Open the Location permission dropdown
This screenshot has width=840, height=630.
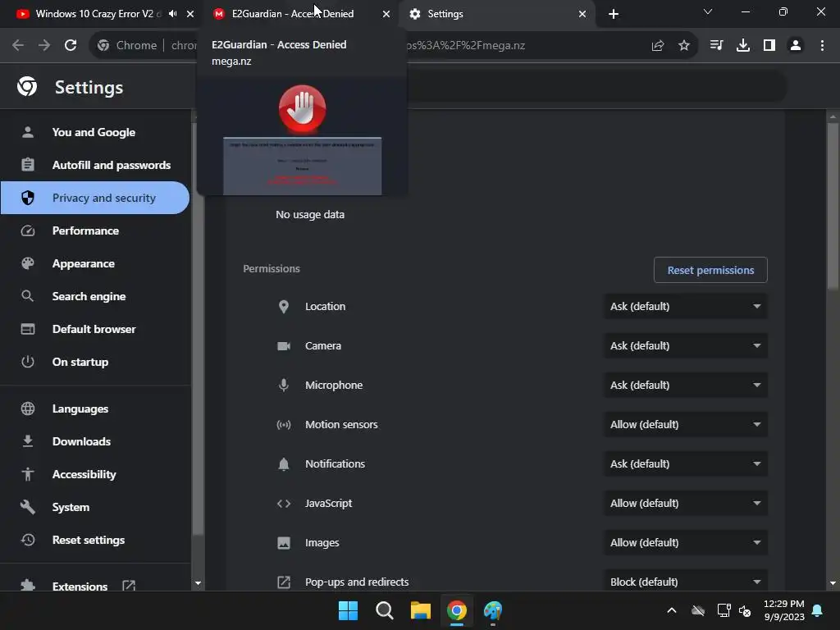686,307
